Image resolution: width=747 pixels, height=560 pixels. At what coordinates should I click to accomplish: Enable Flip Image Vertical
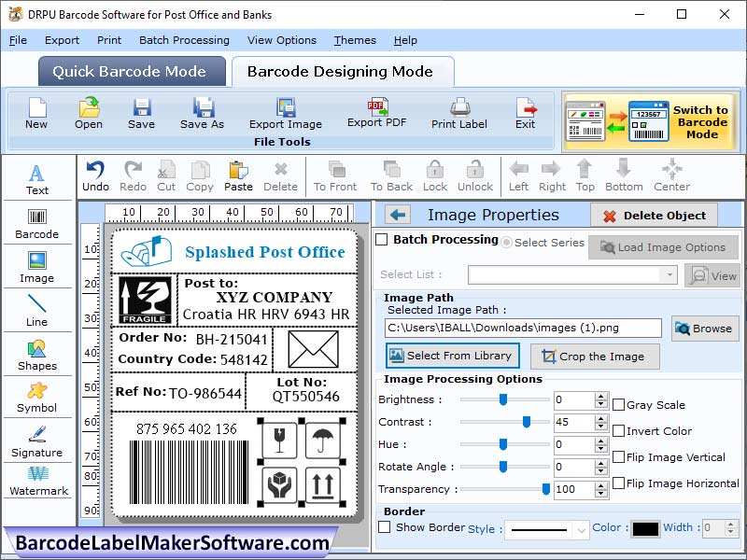tap(620, 457)
